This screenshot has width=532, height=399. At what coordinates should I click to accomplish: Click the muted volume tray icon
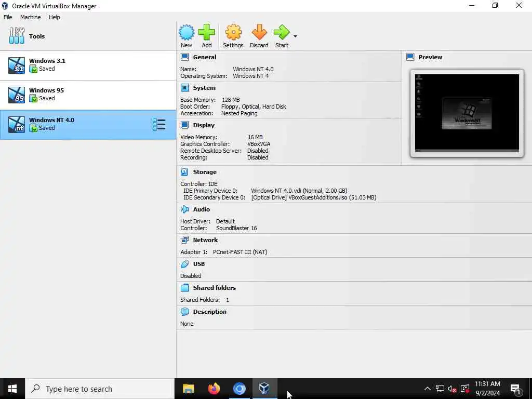pyautogui.click(x=452, y=389)
